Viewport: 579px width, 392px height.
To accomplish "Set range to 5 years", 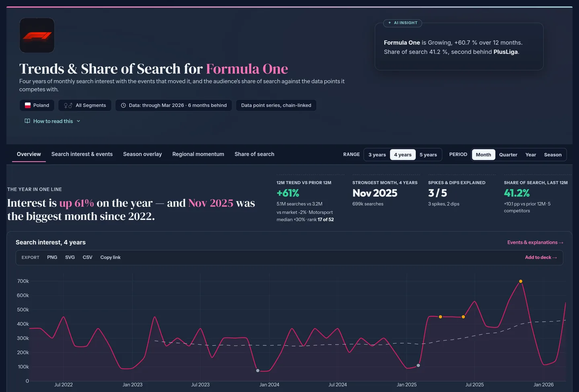I will pyautogui.click(x=428, y=155).
